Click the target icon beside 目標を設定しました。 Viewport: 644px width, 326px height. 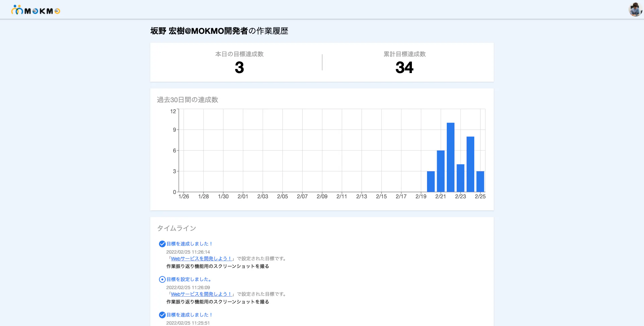tap(162, 279)
